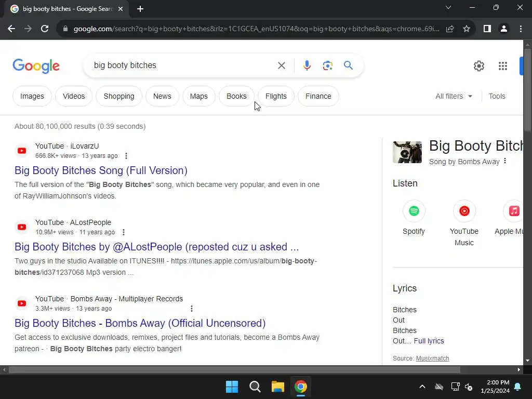This screenshot has height=399, width=532.
Task: Open search Tools
Action: (497, 96)
